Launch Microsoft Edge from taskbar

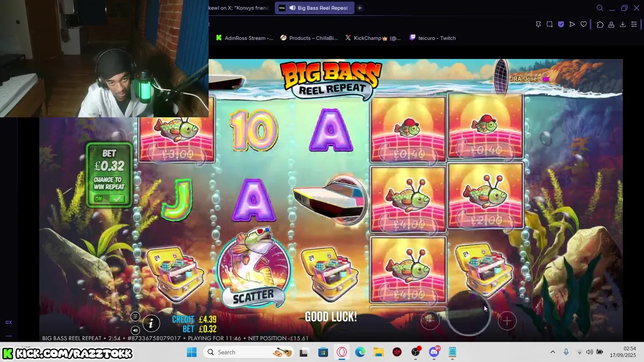[360, 352]
